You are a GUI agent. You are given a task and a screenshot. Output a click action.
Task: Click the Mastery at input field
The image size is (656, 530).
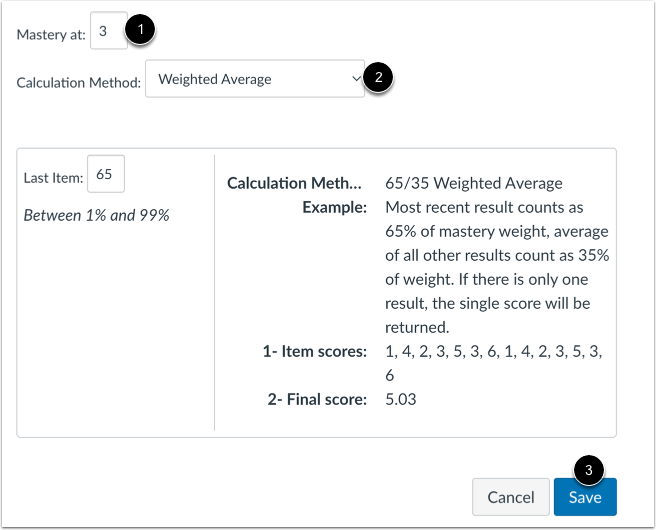(x=109, y=31)
